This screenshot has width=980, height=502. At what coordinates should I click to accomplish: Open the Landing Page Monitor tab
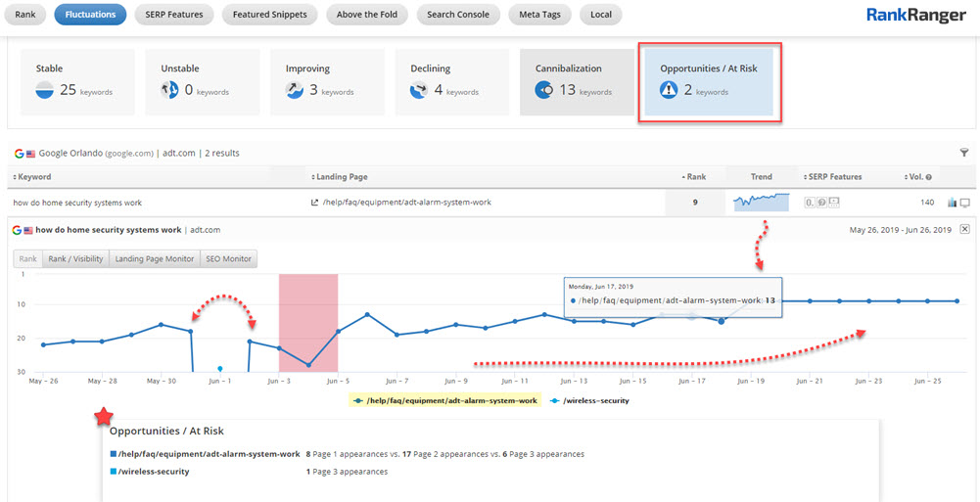[x=155, y=258]
